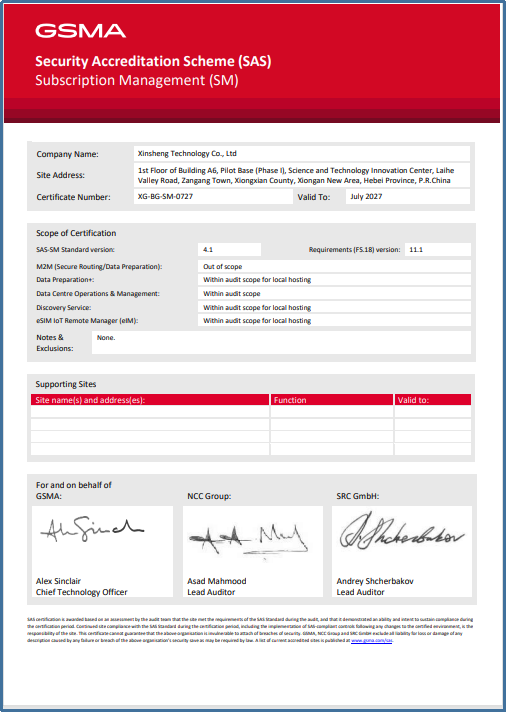Select the Discovery Service scope field

[335, 307]
